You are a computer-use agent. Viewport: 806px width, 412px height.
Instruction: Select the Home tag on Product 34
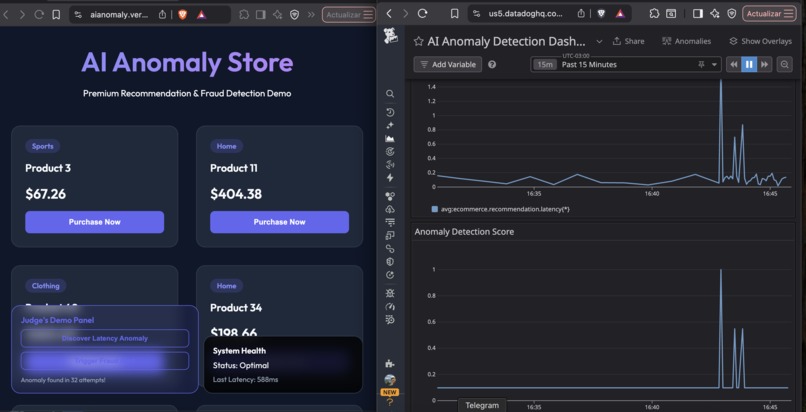226,286
